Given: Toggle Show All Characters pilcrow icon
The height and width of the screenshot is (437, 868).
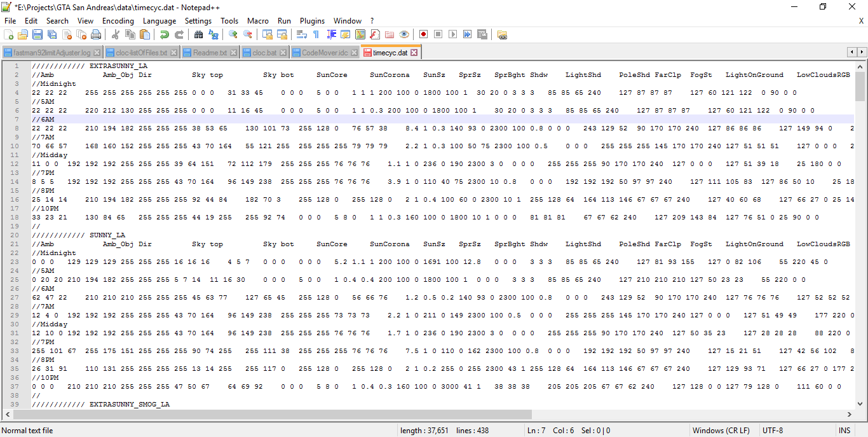Looking at the screenshot, I should (x=316, y=34).
